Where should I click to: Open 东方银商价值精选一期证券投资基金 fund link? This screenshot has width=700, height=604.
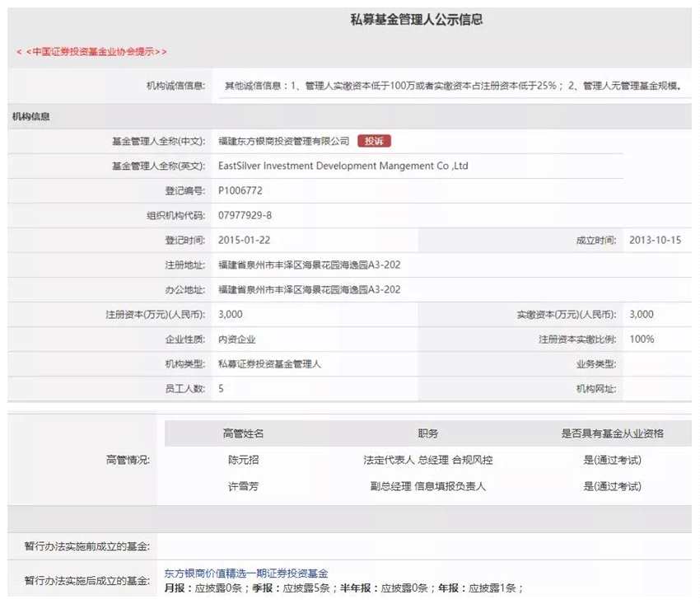pyautogui.click(x=246, y=574)
